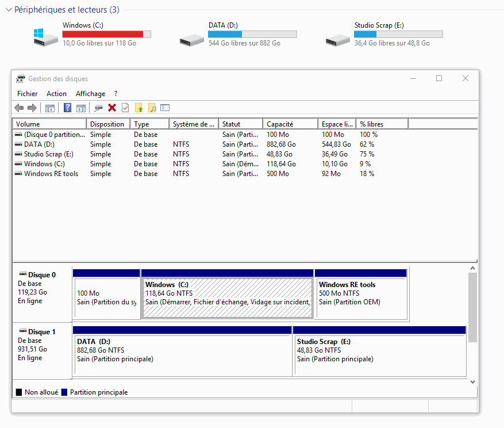The width and height of the screenshot is (504, 428).
Task: Open the ? help menu
Action: click(x=116, y=94)
